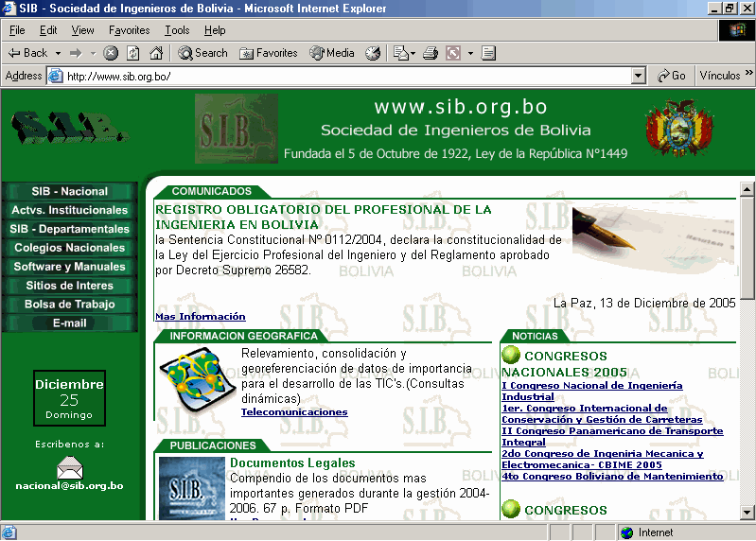Click the 3D S.I.B. logo

[x=70, y=128]
